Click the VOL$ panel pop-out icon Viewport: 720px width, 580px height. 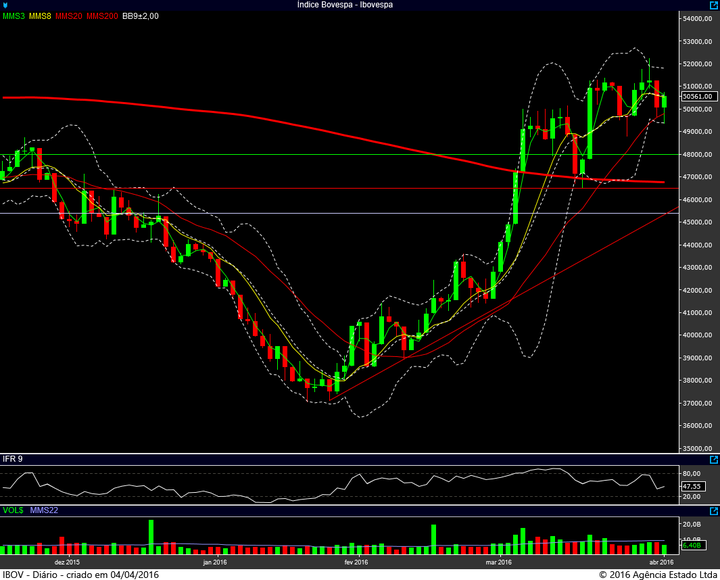(714, 511)
